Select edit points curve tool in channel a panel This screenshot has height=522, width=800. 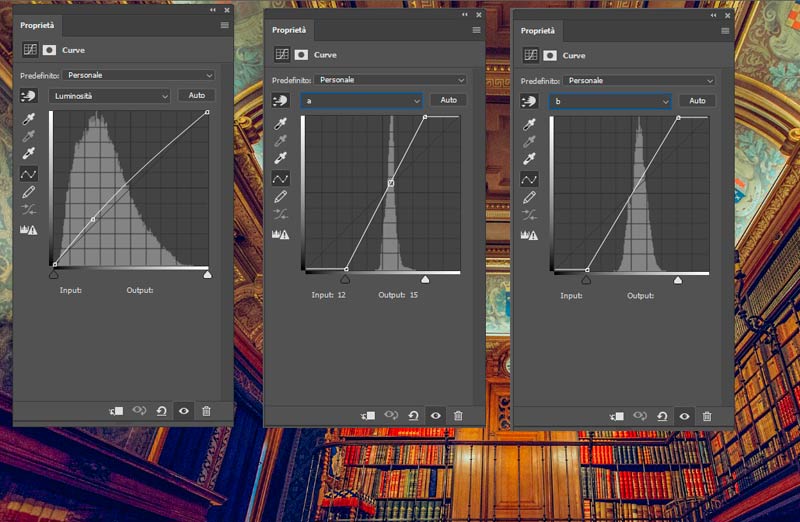tap(280, 179)
